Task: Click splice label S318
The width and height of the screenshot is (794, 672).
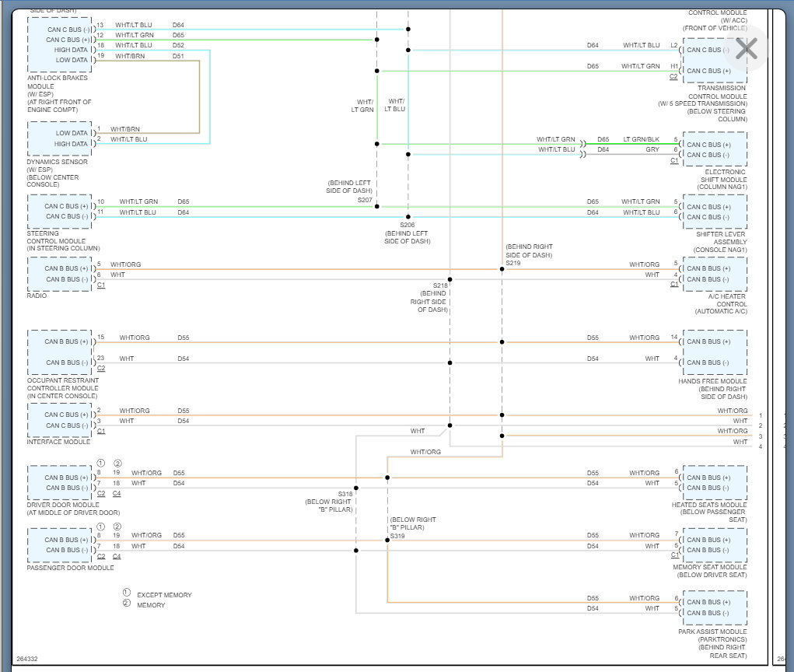Action: (345, 494)
